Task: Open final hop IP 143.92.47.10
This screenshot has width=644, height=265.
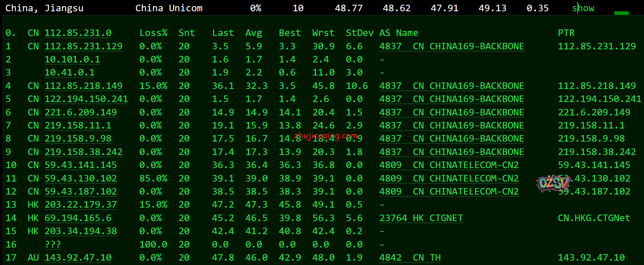Action: 78,258
